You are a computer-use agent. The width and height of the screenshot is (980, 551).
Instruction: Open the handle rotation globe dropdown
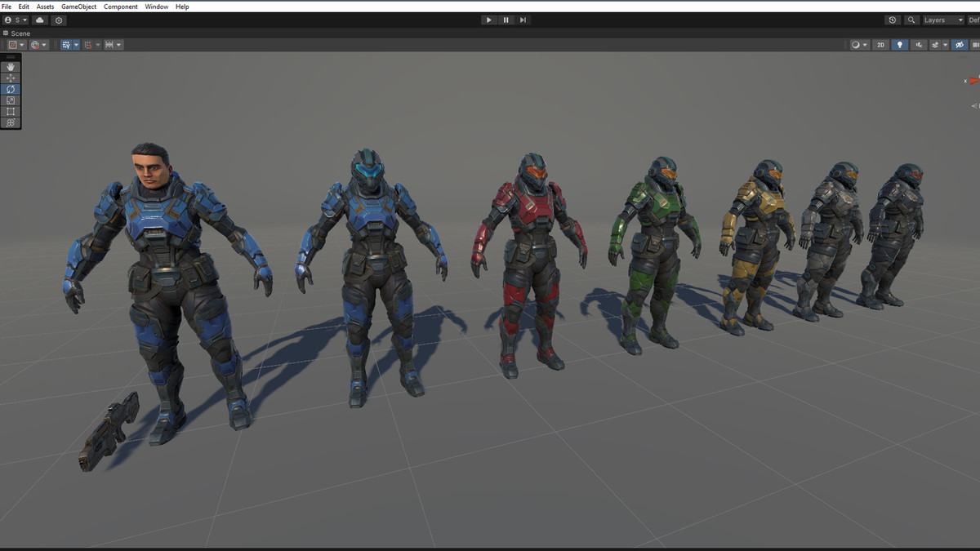[x=38, y=45]
